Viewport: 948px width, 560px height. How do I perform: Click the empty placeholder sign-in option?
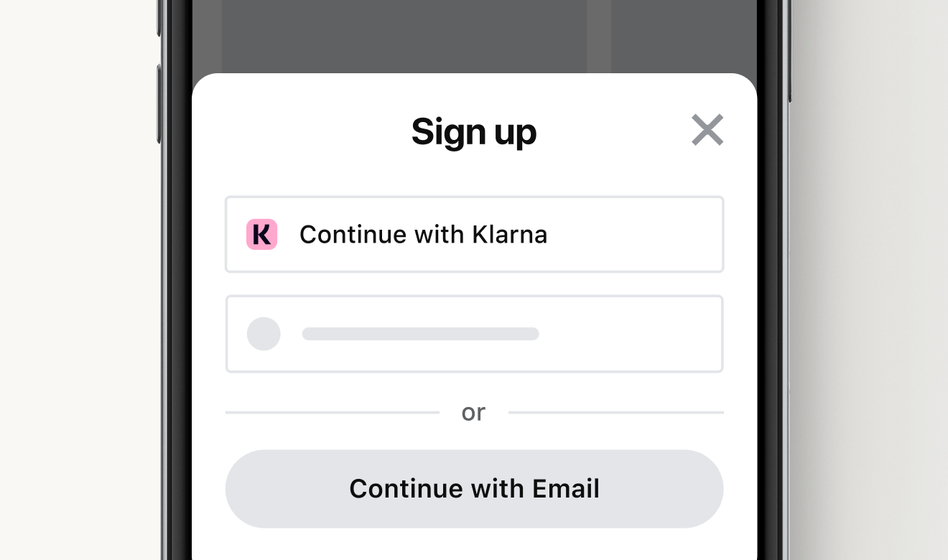[474, 334]
